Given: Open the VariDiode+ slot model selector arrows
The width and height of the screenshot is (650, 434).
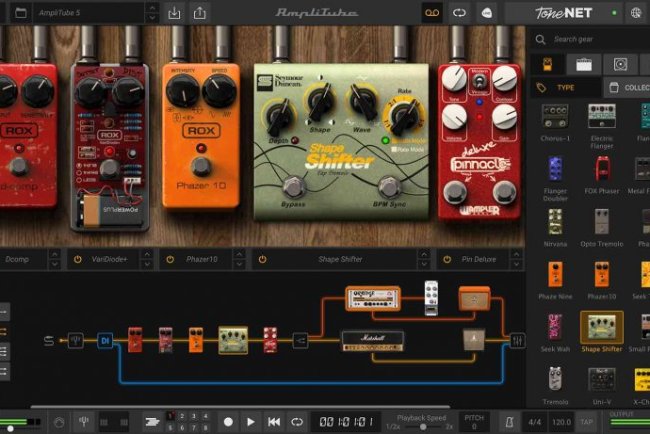Looking at the screenshot, I should pyautogui.click(x=147, y=259).
